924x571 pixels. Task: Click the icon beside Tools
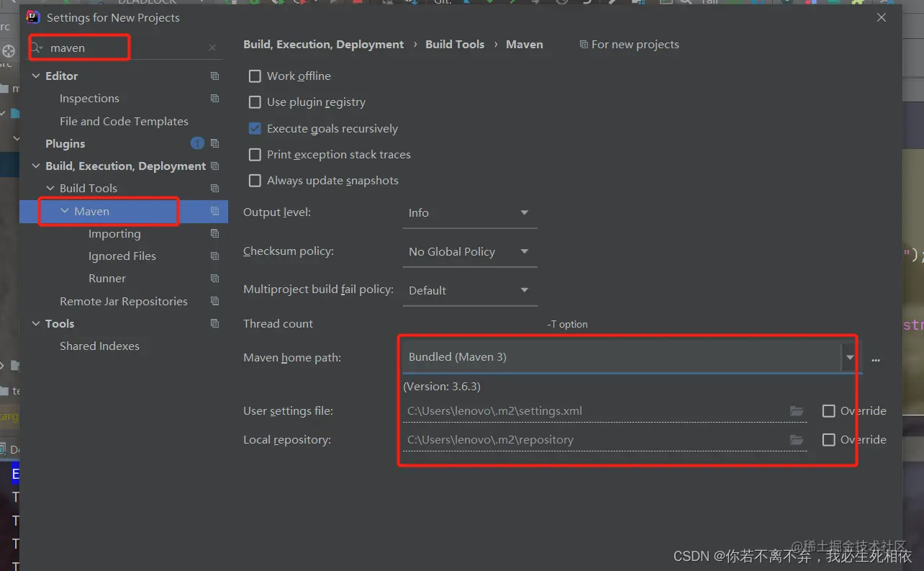[214, 323]
